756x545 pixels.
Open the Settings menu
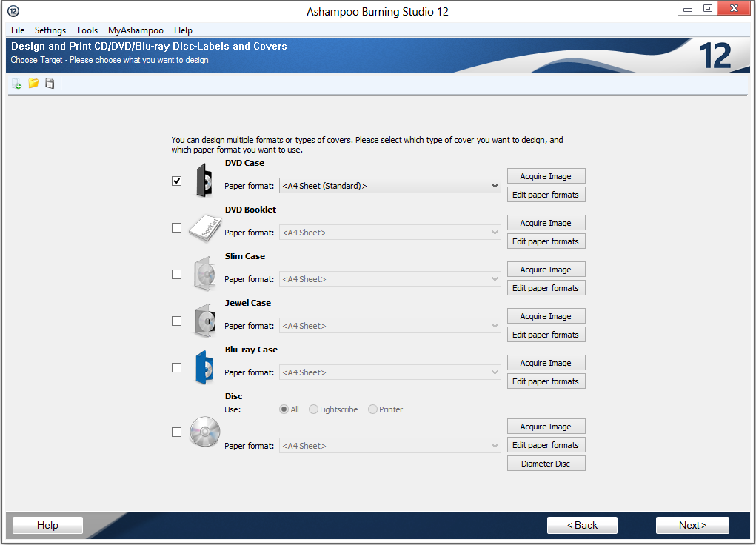point(50,30)
